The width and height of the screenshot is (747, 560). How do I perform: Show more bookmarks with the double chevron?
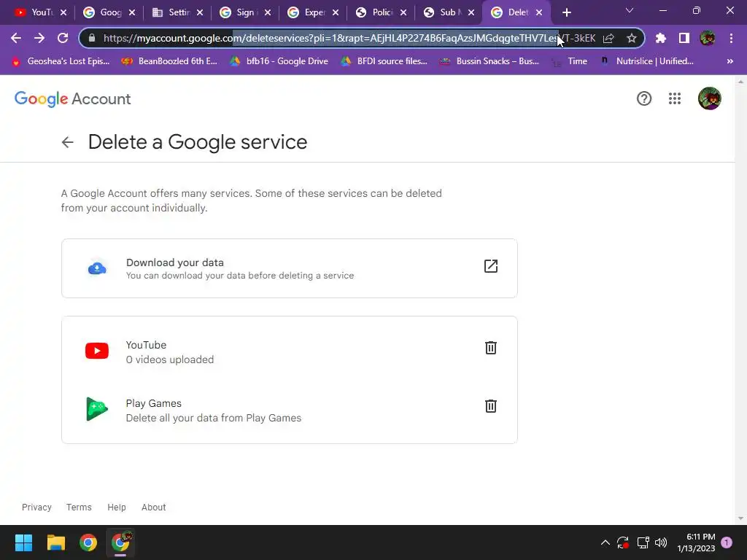point(729,61)
